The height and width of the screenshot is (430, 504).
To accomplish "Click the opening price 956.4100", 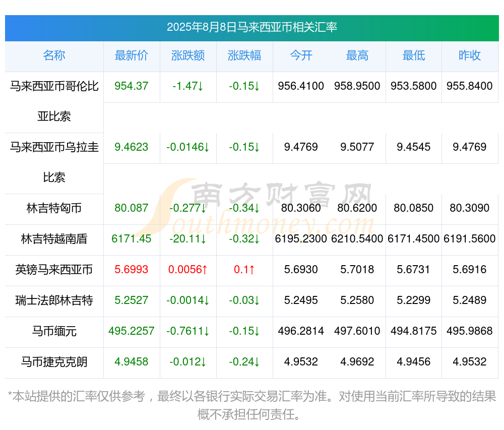I will pyautogui.click(x=301, y=86).
